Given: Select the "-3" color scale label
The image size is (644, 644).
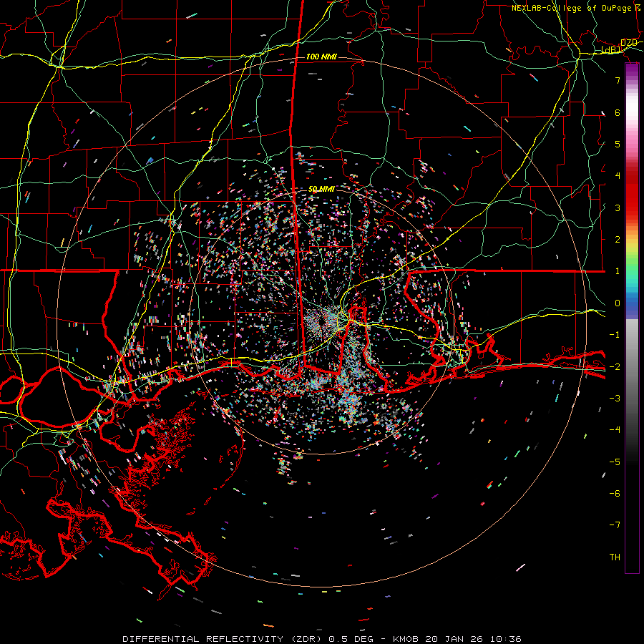Looking at the screenshot, I should (x=615, y=399).
